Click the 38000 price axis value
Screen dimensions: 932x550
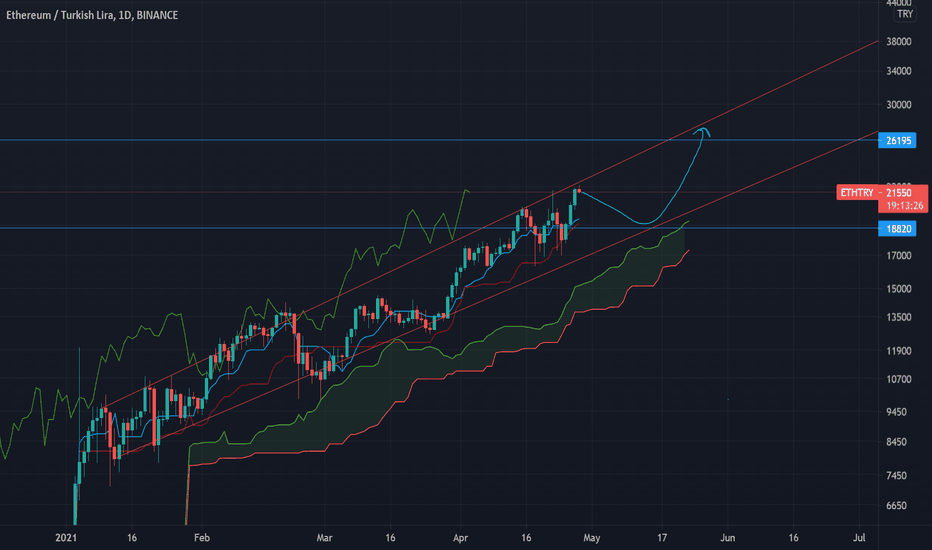click(899, 42)
